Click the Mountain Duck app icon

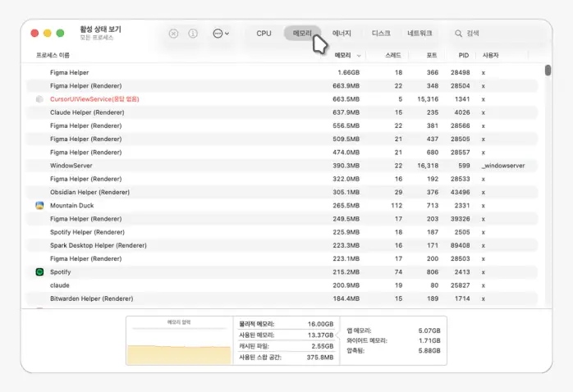39,206
